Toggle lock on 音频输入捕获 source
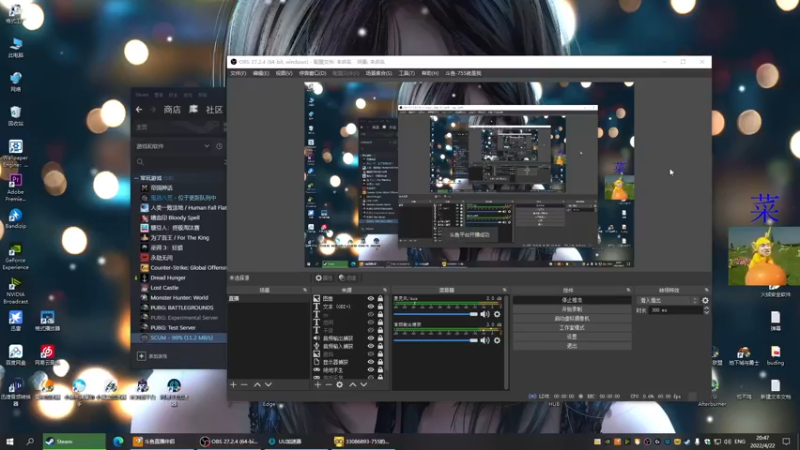800x450 pixels. (x=380, y=346)
